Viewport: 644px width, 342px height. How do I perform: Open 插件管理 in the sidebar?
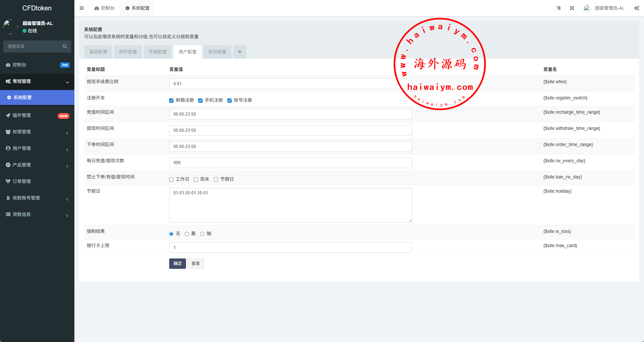coord(22,115)
